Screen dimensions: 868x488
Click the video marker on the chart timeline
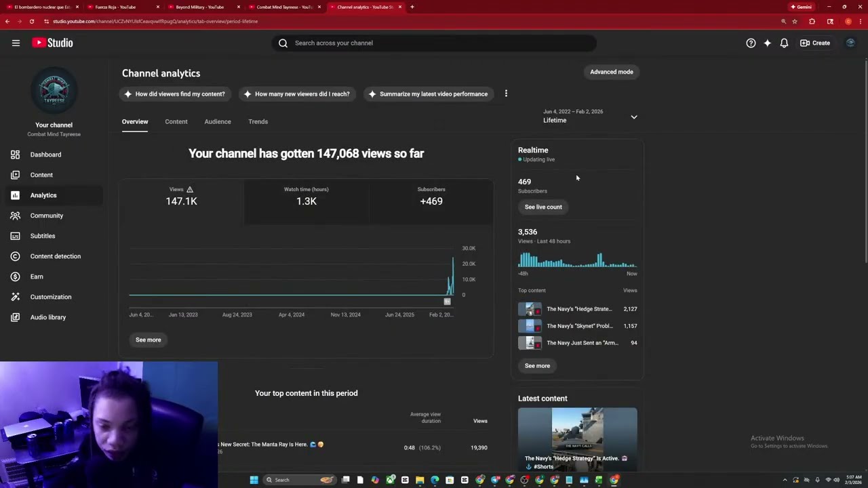click(447, 301)
